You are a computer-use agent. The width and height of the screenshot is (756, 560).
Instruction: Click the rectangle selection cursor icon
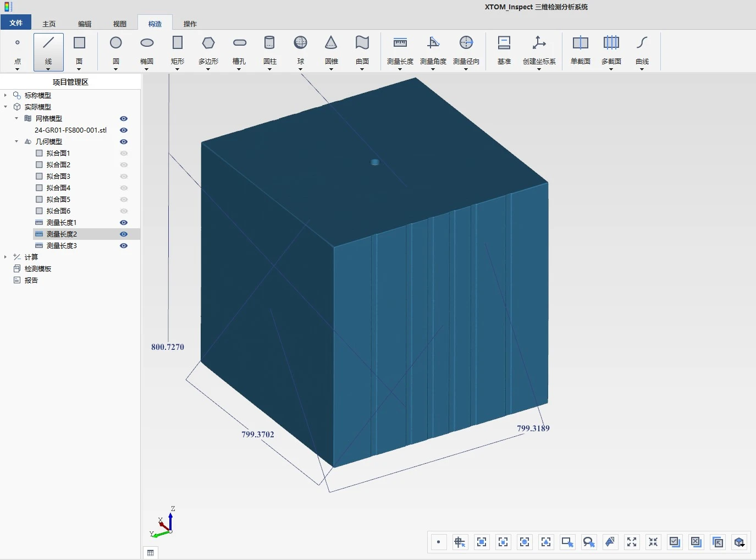(x=567, y=542)
